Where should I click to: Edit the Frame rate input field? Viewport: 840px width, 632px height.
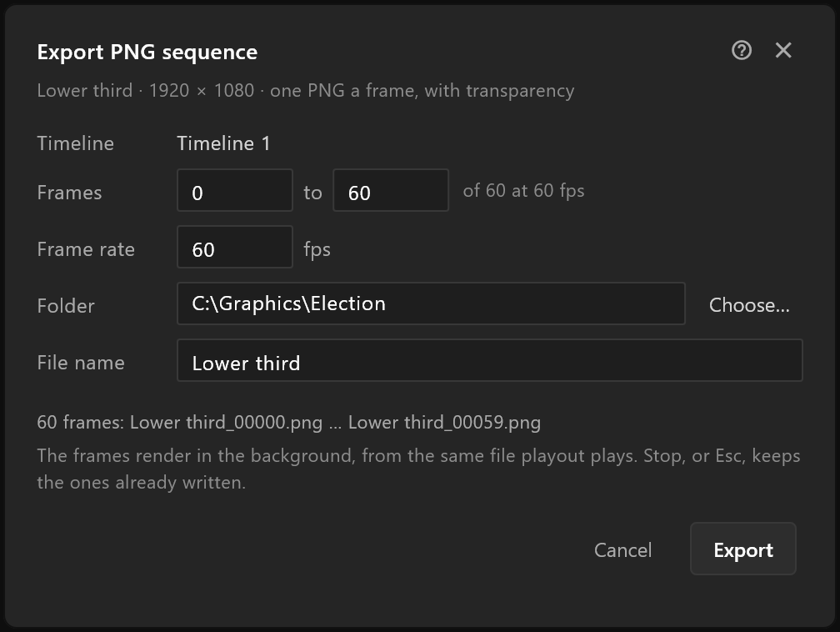(235, 247)
